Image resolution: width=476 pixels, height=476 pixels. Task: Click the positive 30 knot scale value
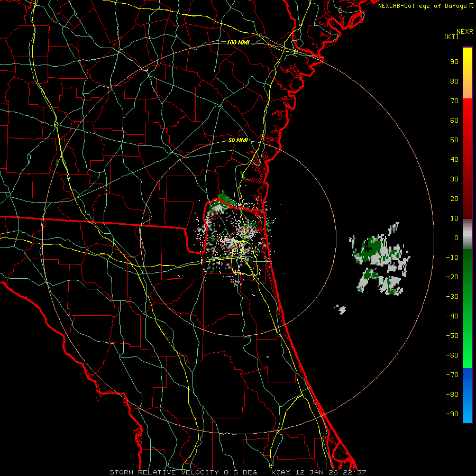pos(454,179)
